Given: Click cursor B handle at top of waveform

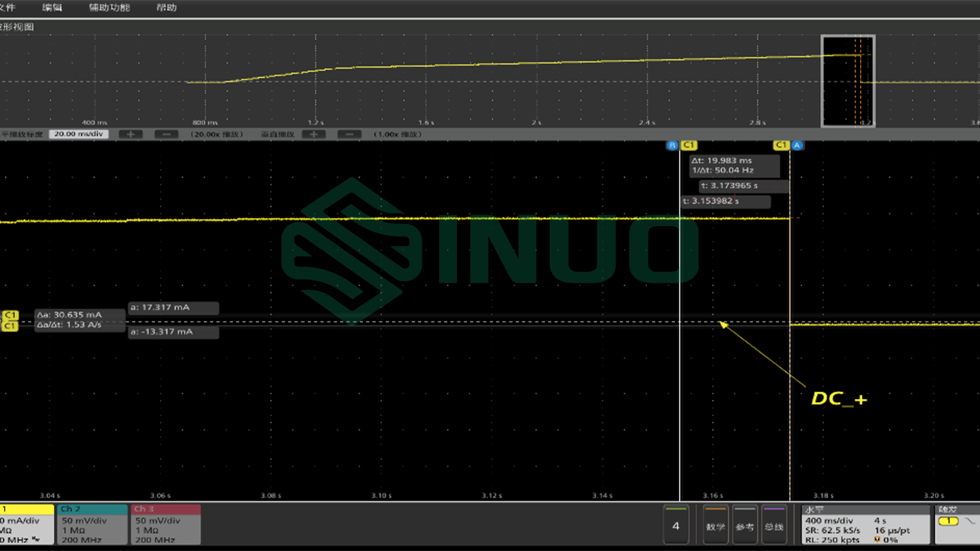Looking at the screenshot, I should [x=672, y=146].
